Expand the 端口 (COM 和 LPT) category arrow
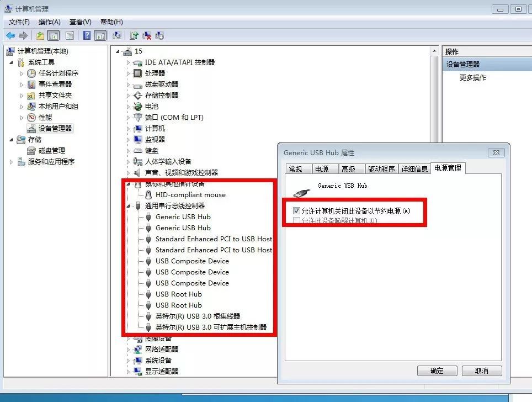Screen dimensions: 532x402 coord(128,118)
